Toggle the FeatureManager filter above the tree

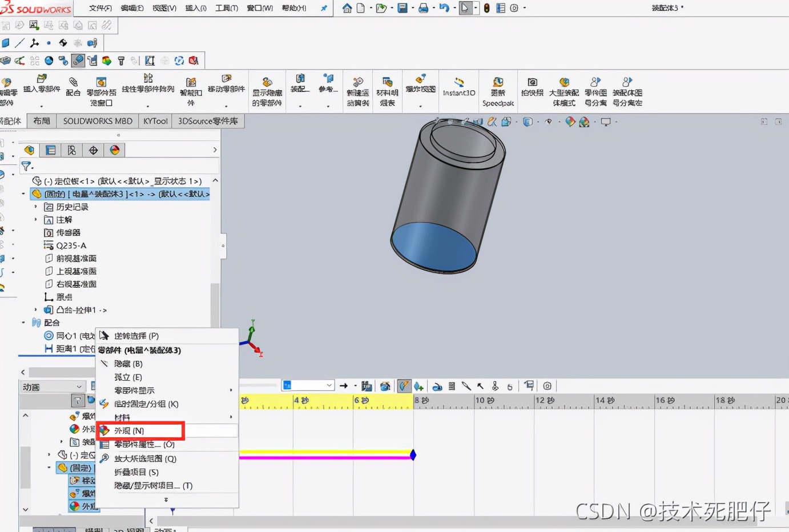tap(27, 166)
